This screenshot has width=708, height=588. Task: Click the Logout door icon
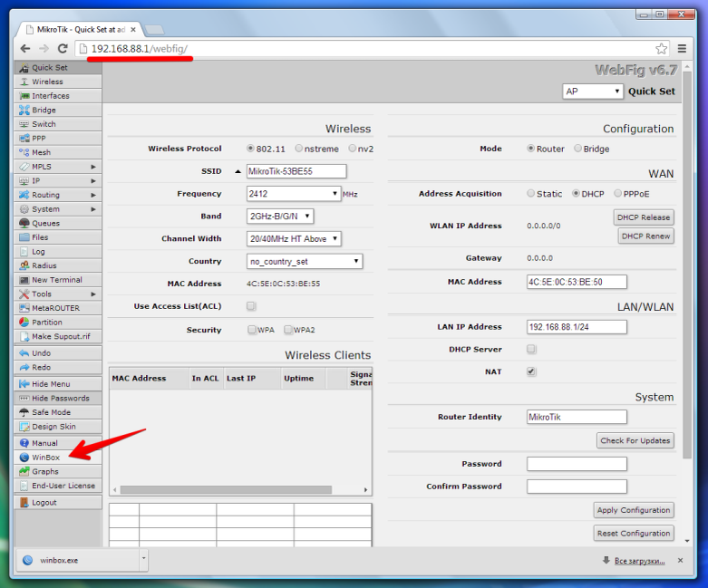point(24,503)
